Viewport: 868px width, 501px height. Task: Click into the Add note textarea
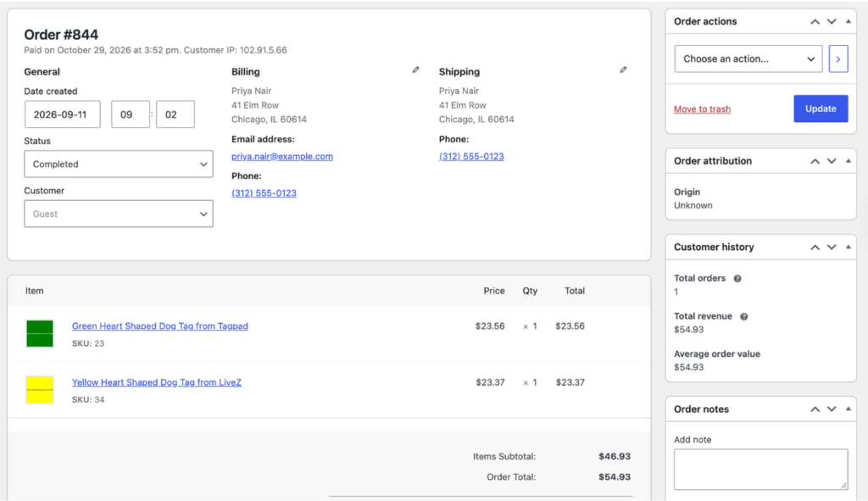760,469
